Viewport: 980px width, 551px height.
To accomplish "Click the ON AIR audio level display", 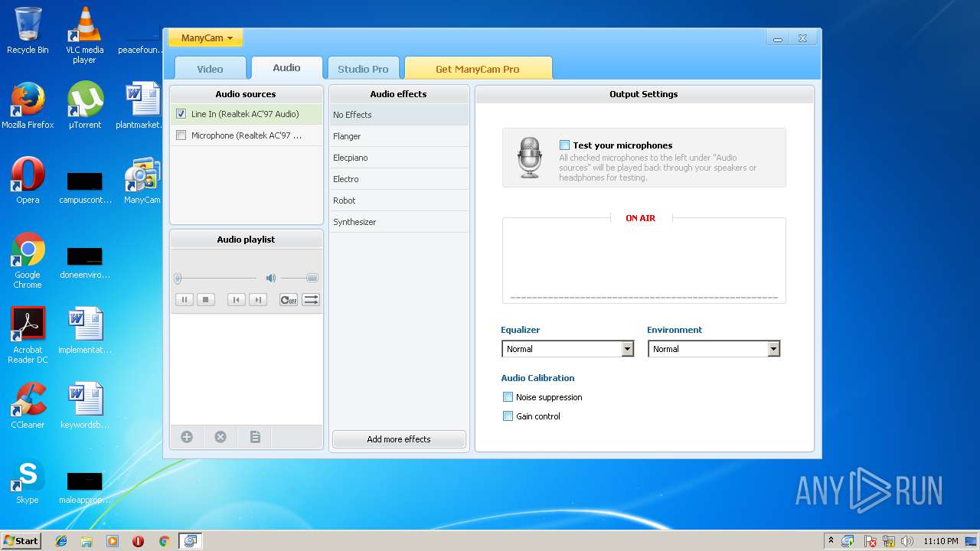I will point(644,260).
